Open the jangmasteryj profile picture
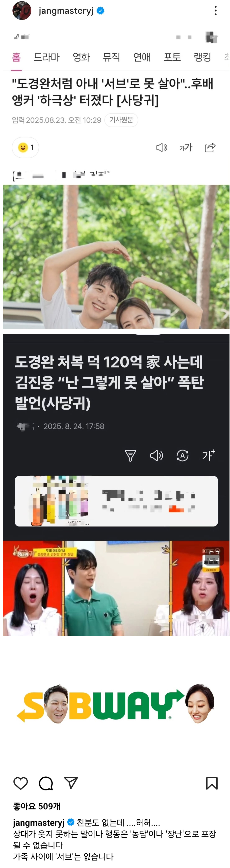Image resolution: width=230 pixels, height=868 pixels. coord(22,11)
